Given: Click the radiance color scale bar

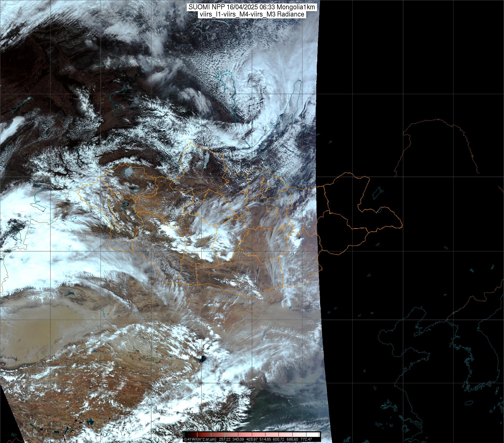Looking at the screenshot, I should click(x=252, y=434).
